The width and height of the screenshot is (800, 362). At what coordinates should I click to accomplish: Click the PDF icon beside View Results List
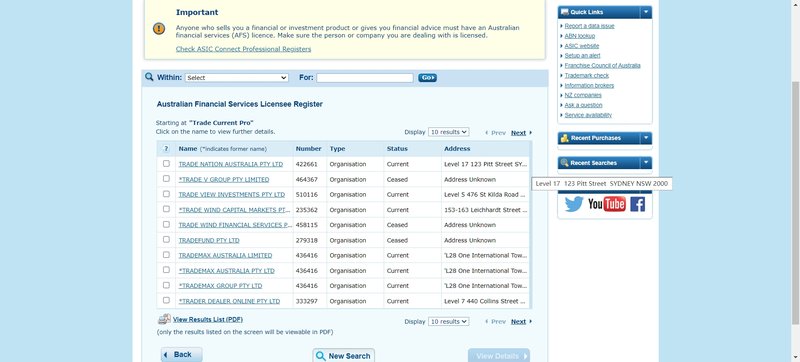164,319
